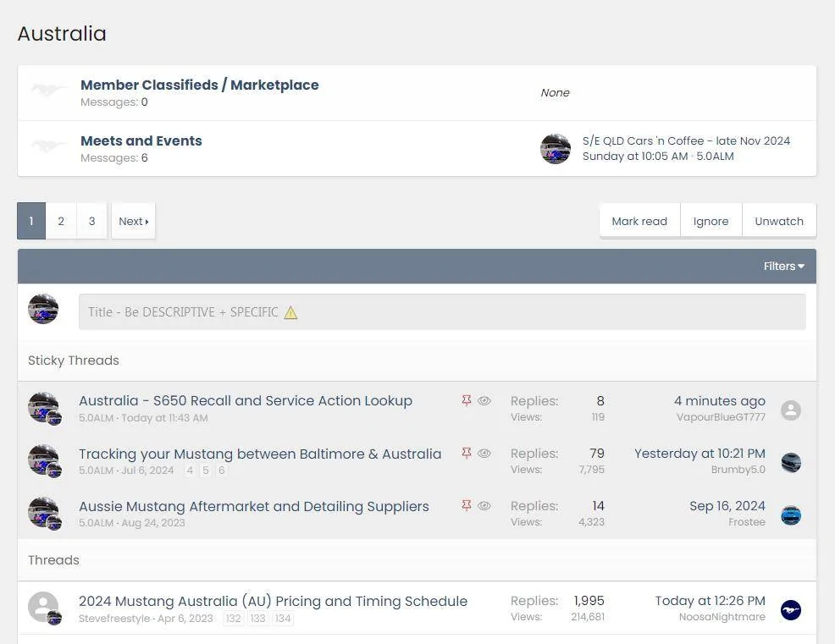
Task: Open 2024 Mustang Australia Pricing and Timing thread
Action: pyautogui.click(x=274, y=601)
